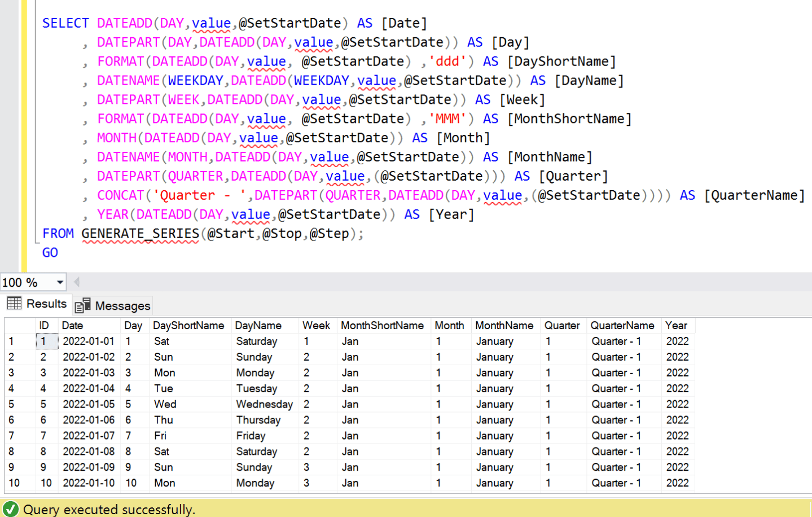Image resolution: width=812 pixels, height=517 pixels.
Task: Click the FROM keyword in the query
Action: coord(58,234)
